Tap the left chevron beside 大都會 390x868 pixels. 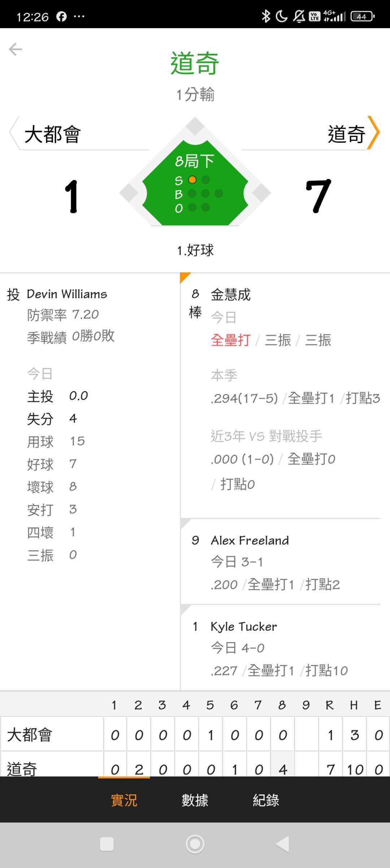tap(14, 133)
